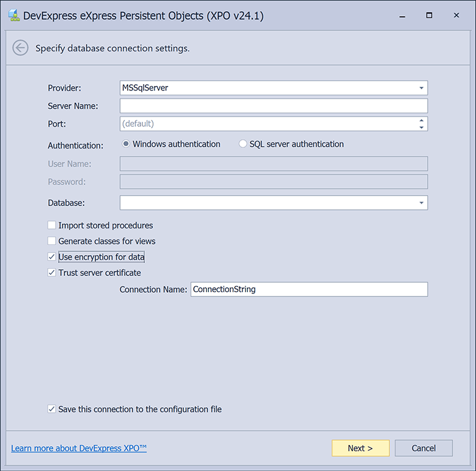Decrease the Port value with down arrow
Viewport: 476px width, 471px height.
coord(422,127)
